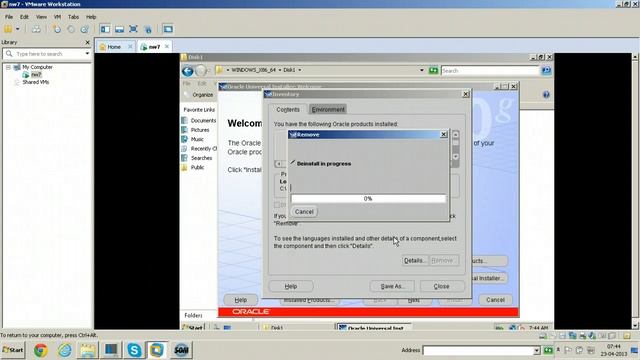The image size is (640, 360).
Task: Open Music in Favorite Links
Action: (197, 139)
